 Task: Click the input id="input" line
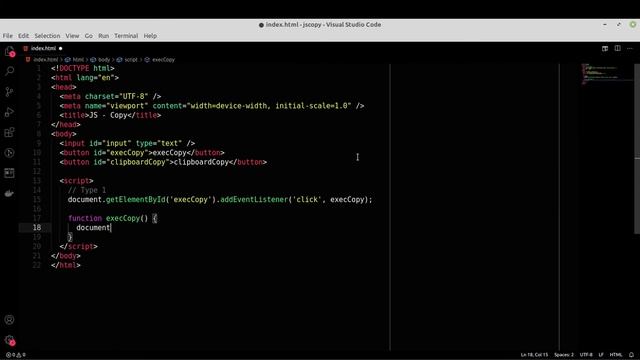(127, 143)
